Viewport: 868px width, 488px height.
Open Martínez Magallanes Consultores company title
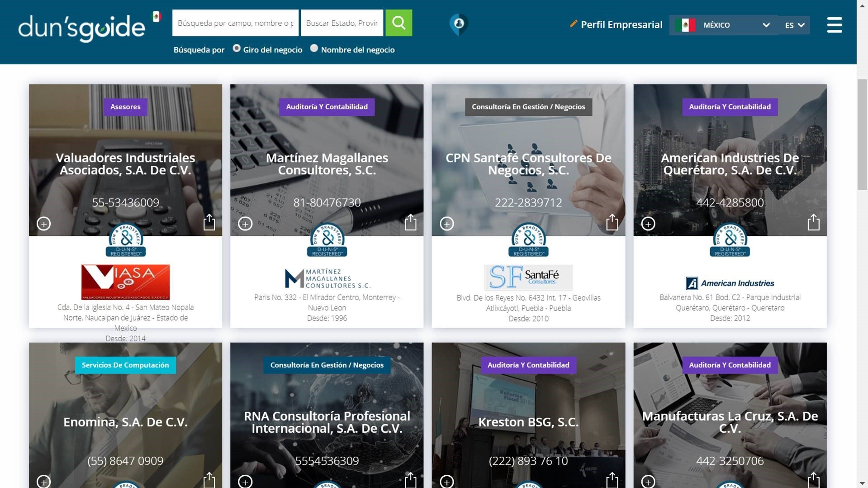pyautogui.click(x=327, y=164)
